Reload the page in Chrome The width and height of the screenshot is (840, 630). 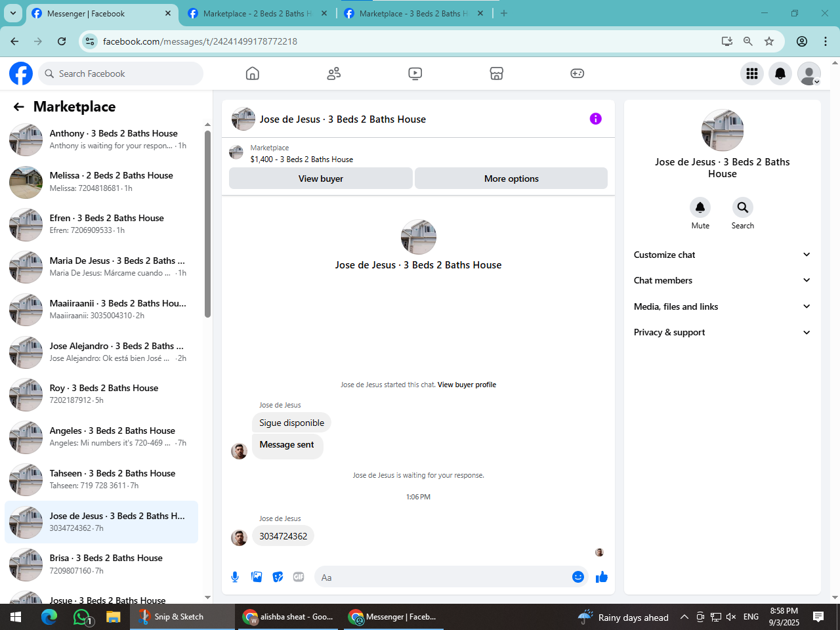coord(62,41)
